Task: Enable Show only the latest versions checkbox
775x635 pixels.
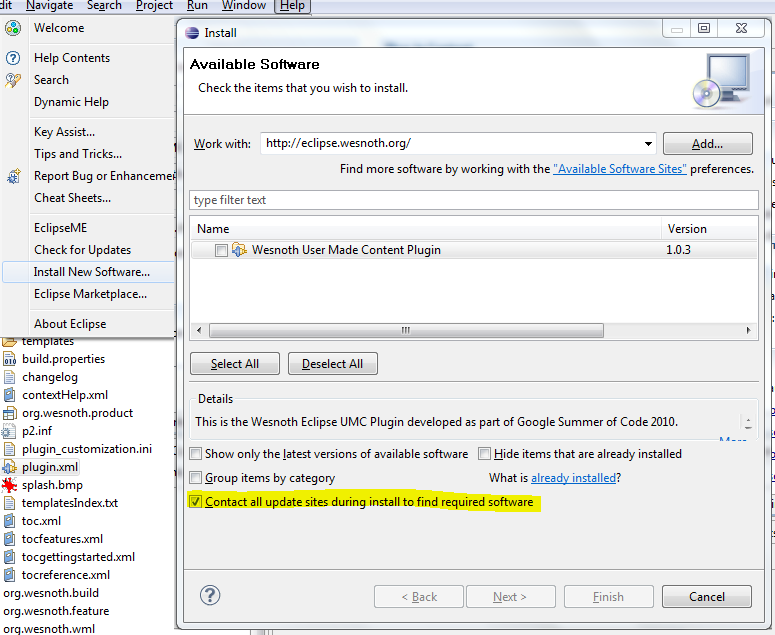Action: pyautogui.click(x=196, y=454)
